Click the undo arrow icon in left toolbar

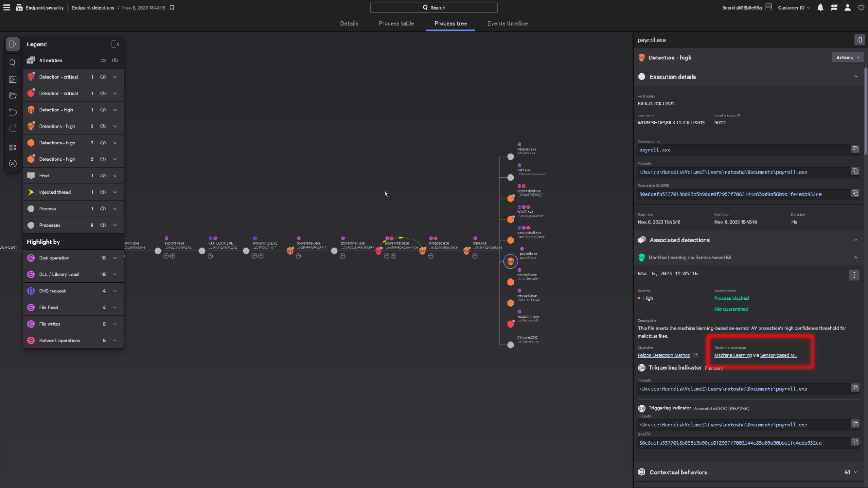(13, 112)
